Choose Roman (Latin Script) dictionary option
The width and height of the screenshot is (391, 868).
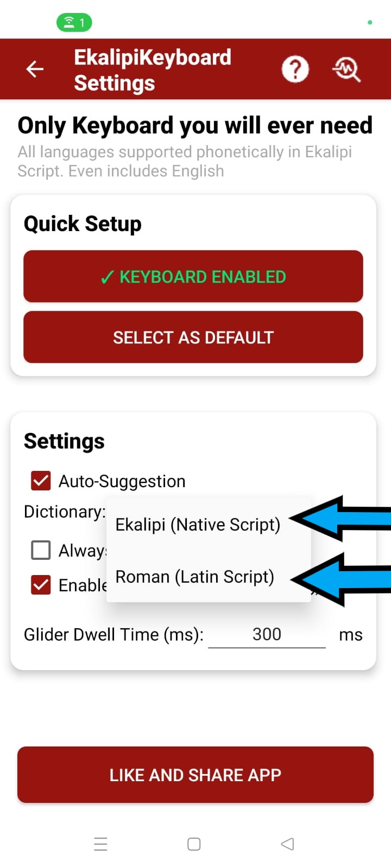[x=195, y=577]
